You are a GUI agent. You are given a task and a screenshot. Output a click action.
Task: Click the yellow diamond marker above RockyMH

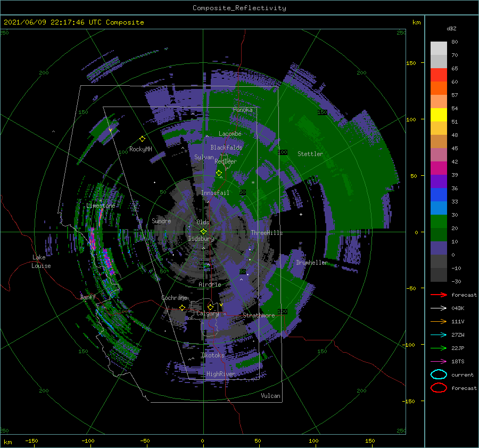pyautogui.click(x=142, y=139)
